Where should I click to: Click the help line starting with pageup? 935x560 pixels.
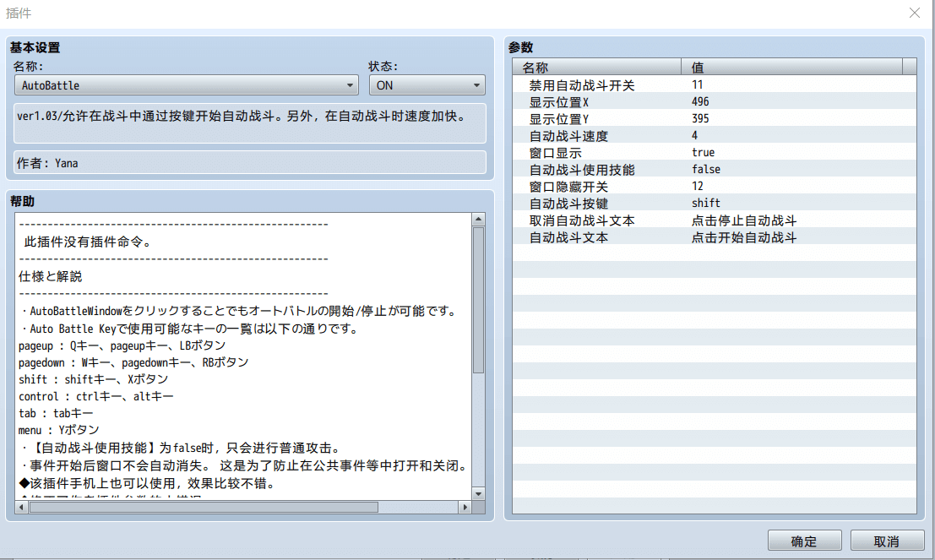click(x=122, y=345)
